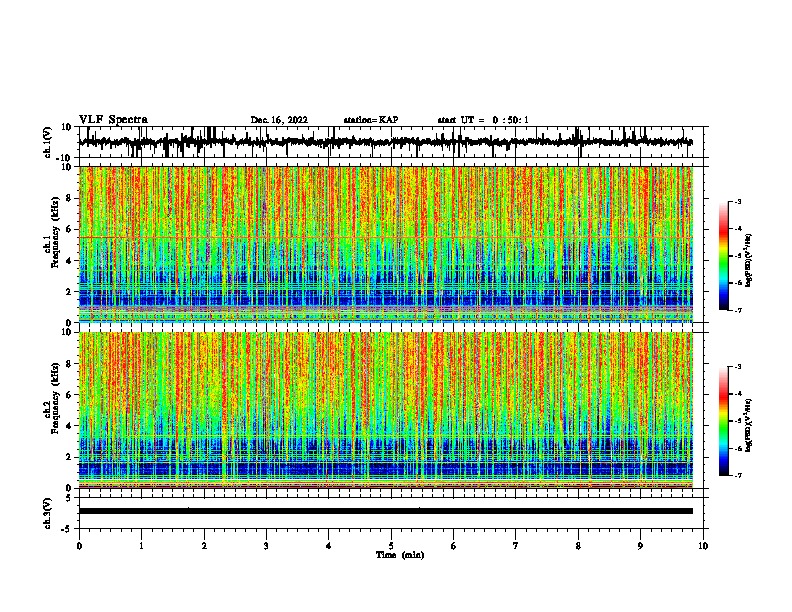
Task: Click the "6" tick on the Time axis
Action: coord(453,546)
